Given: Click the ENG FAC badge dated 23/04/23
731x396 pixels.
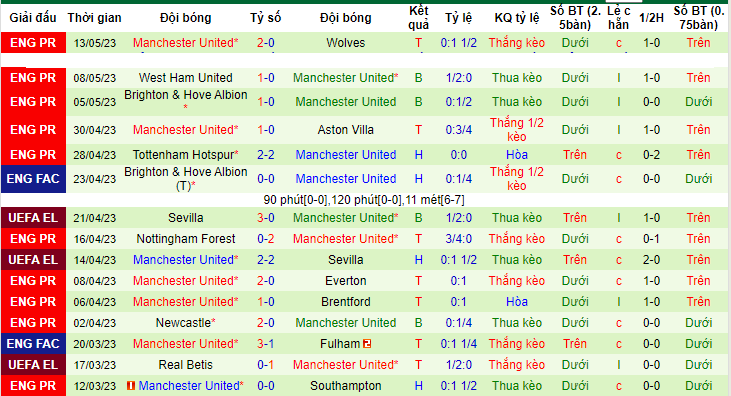Looking at the screenshot, I should tap(33, 179).
